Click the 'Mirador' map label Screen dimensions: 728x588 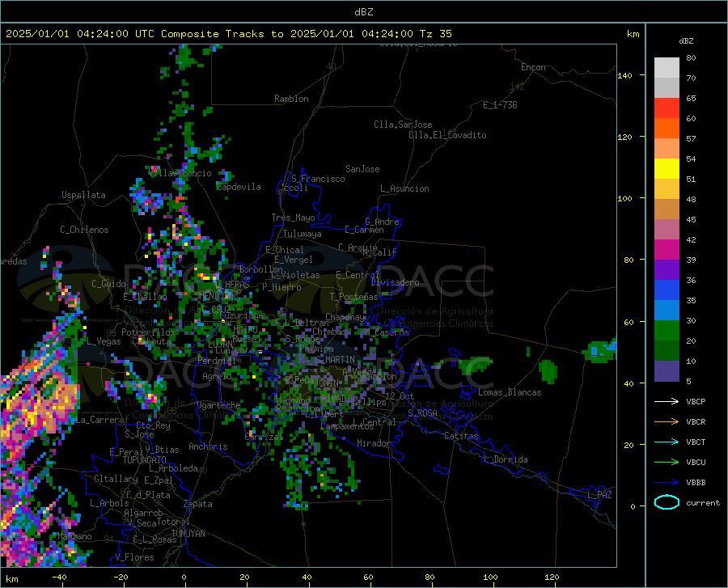click(373, 443)
